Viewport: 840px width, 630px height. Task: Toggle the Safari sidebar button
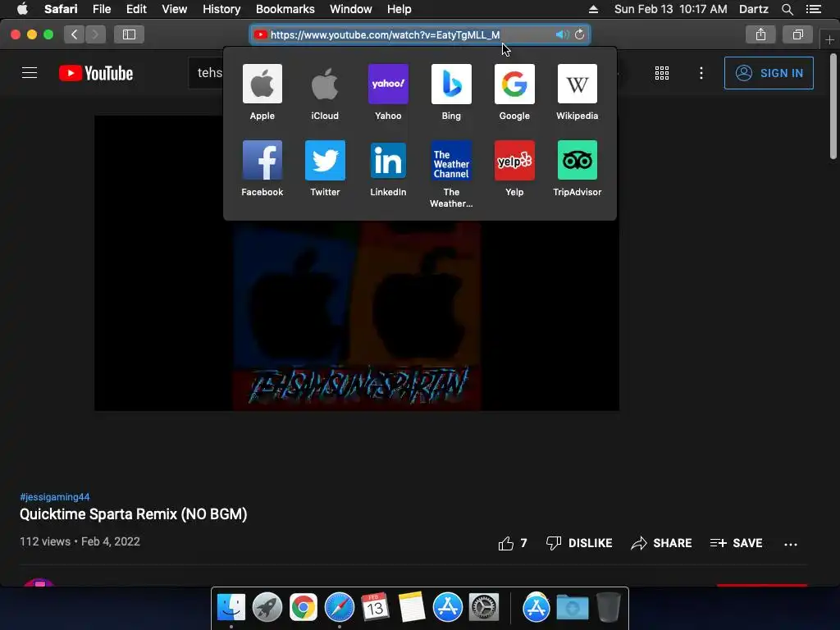click(129, 34)
